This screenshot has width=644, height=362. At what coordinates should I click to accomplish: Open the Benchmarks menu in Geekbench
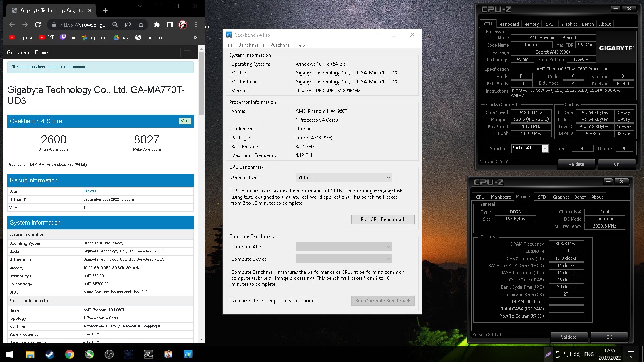[x=251, y=45]
